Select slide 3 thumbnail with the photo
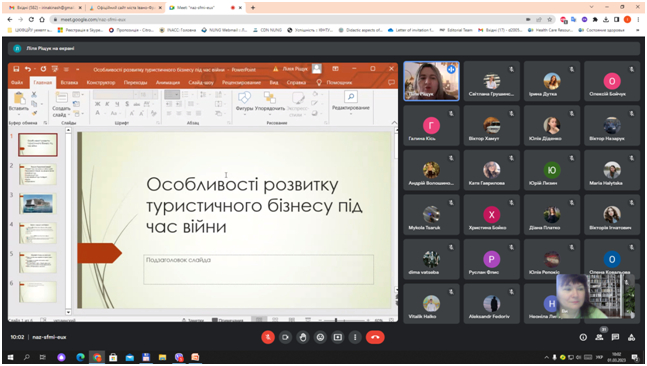Image resolution: width=647 pixels, height=366 pixels. pos(38,203)
